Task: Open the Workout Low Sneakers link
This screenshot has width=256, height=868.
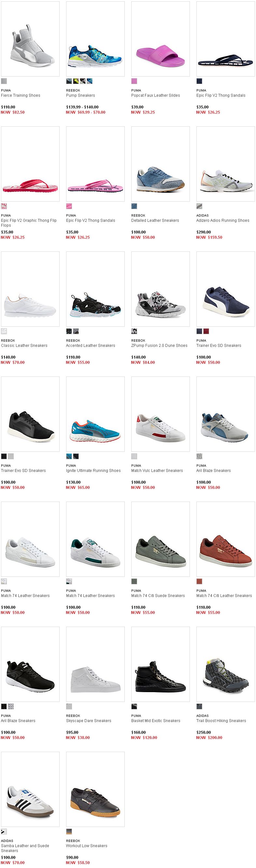Action: (87, 846)
